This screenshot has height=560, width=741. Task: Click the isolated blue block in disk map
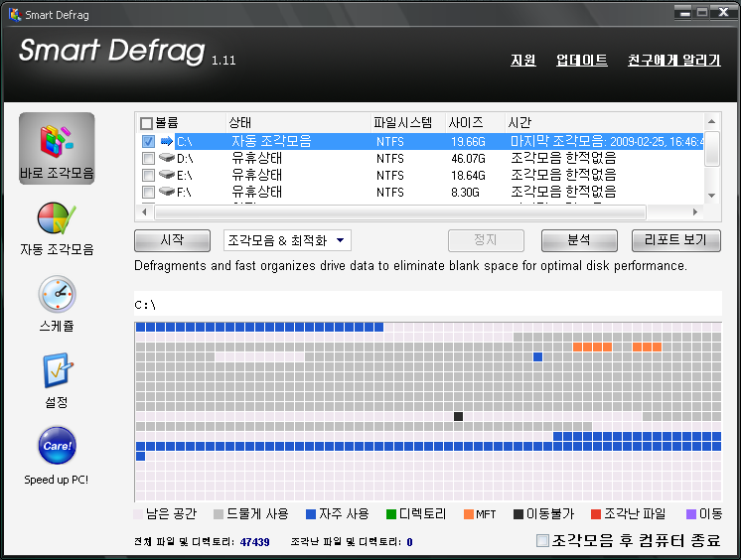point(537,356)
